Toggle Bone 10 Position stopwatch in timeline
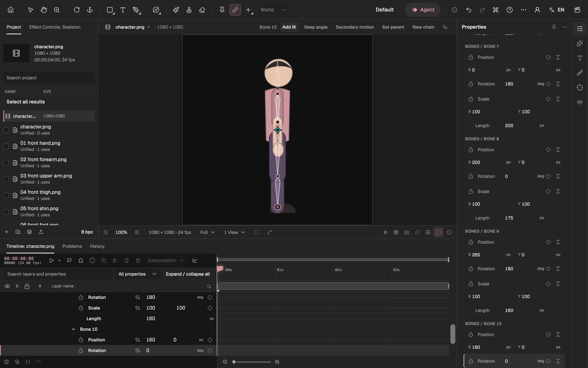 point(81,340)
